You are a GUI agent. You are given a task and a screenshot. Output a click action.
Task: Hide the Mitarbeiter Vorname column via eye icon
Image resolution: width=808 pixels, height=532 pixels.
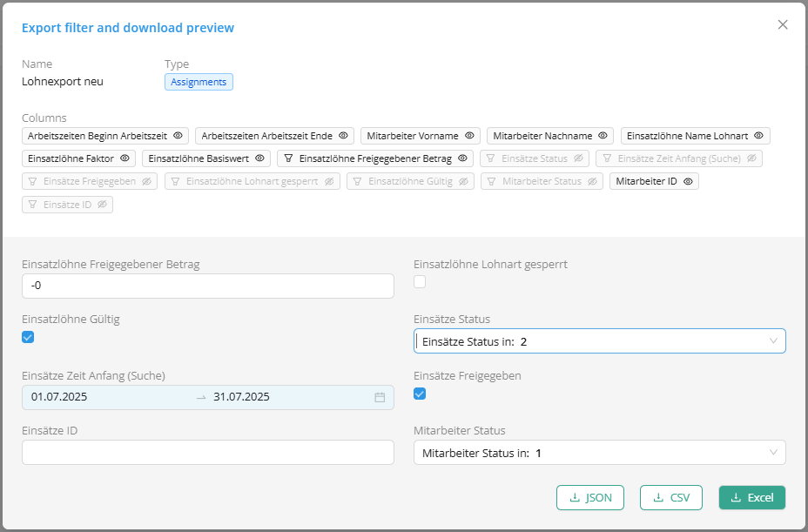(469, 136)
